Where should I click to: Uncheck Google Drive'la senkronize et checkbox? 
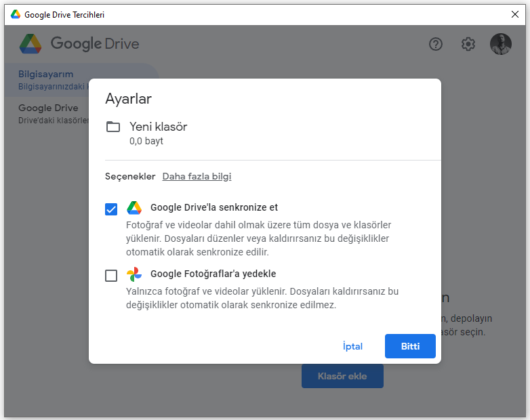[111, 209]
